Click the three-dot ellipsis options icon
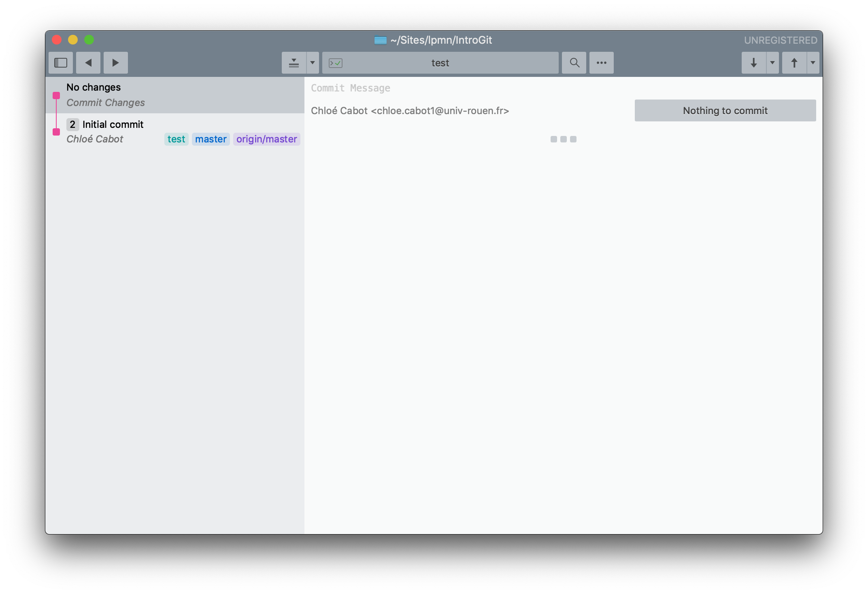Viewport: 868px width, 594px height. pos(602,62)
